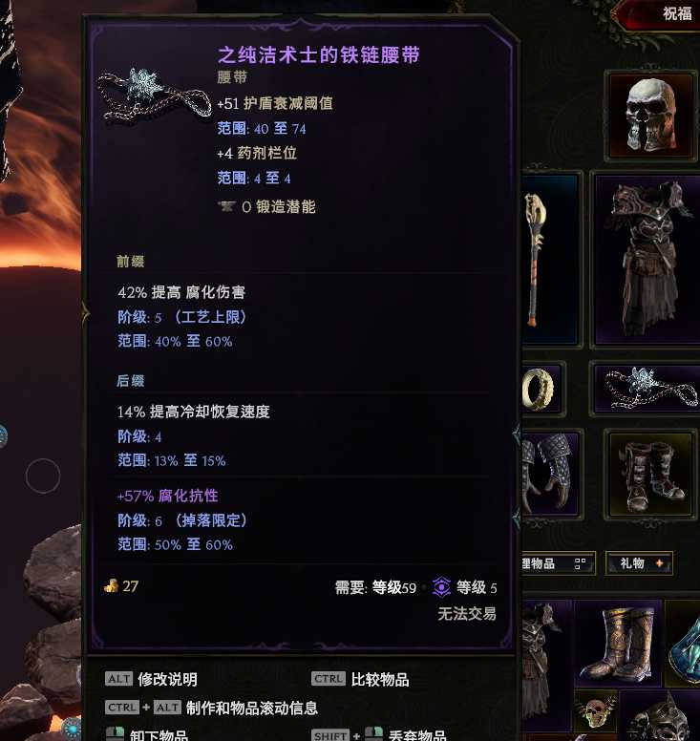Click the 礼物 button
This screenshot has width=700, height=741.
click(639, 563)
